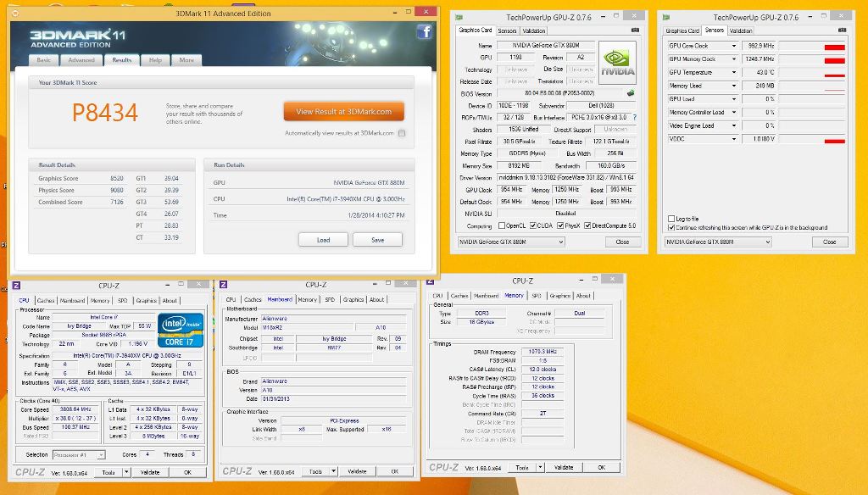868x495 pixels.
Task: Switch to the Basic tab in 3DMark 11
Action: pos(44,60)
